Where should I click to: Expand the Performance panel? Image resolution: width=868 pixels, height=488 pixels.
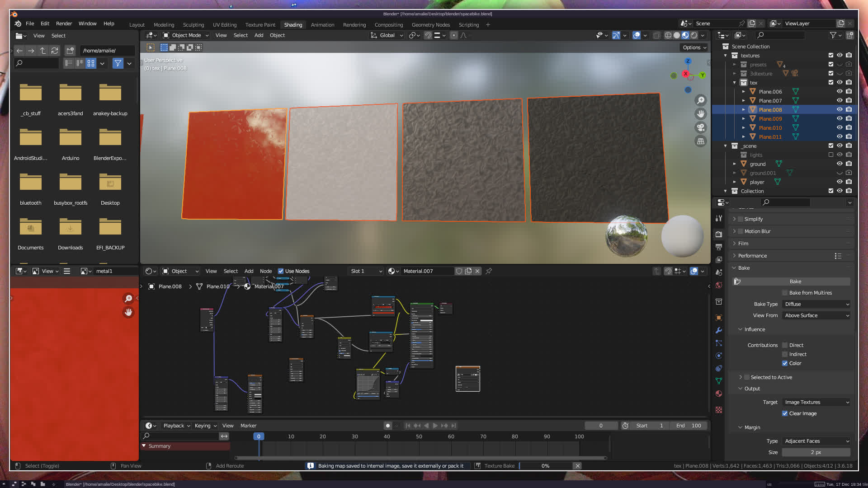click(x=752, y=256)
